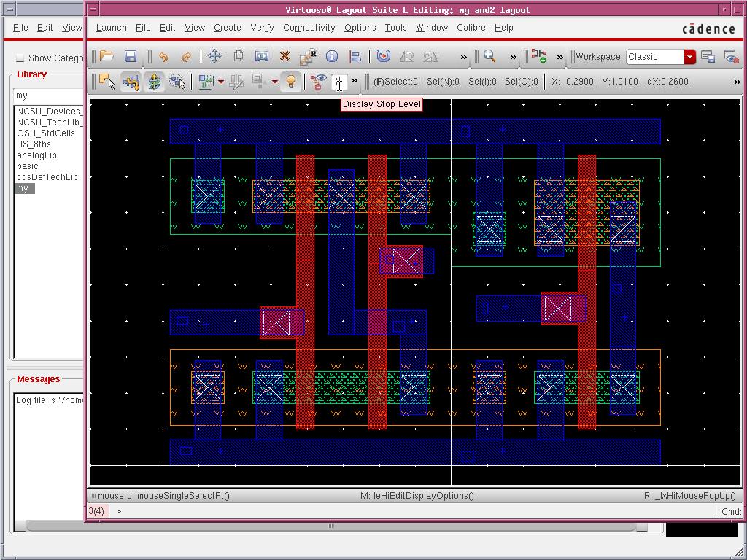The width and height of the screenshot is (747, 560).
Task: Open the Verify menu
Action: click(x=262, y=28)
